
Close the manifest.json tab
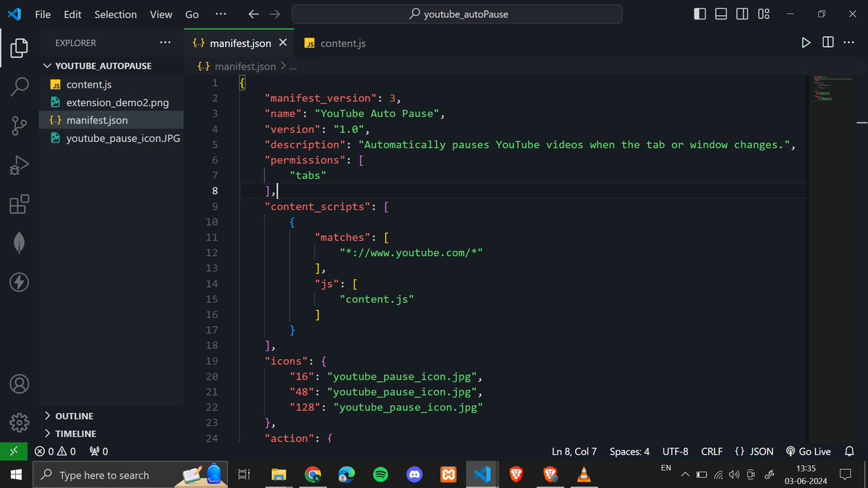pos(283,43)
